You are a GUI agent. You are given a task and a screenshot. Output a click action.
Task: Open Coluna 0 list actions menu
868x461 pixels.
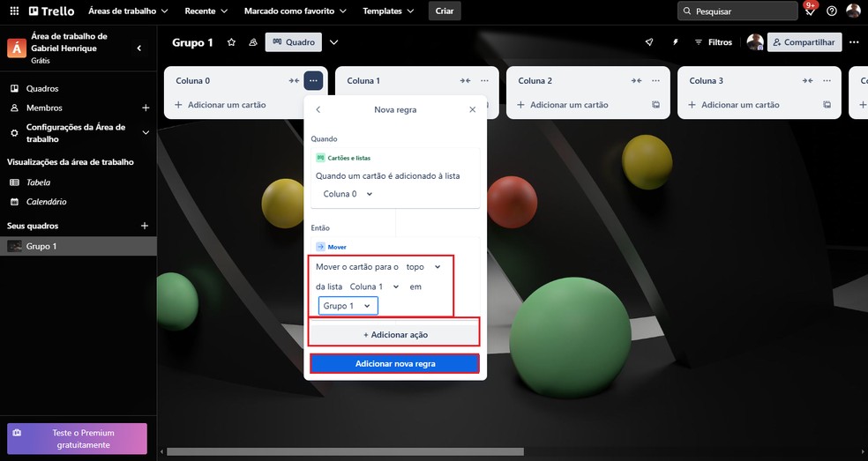click(x=313, y=81)
